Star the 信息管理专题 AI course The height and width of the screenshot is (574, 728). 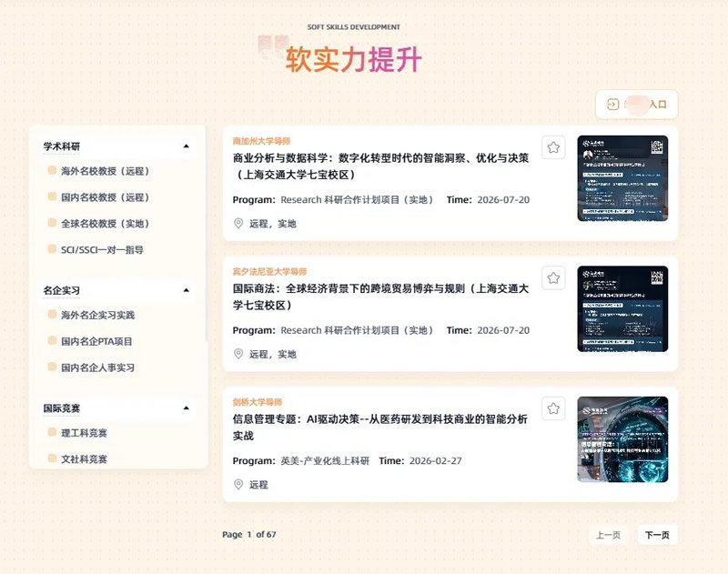[553, 409]
